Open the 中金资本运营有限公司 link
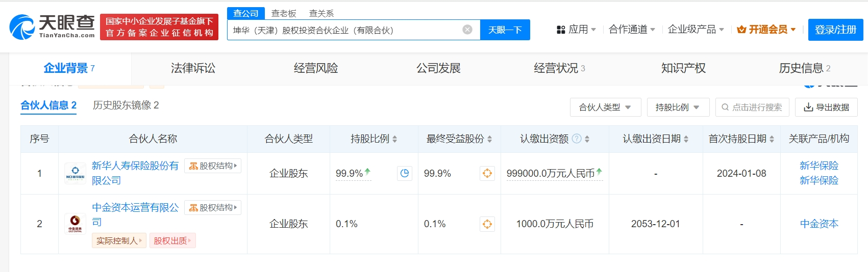This screenshot has width=868, height=272. coord(135,215)
